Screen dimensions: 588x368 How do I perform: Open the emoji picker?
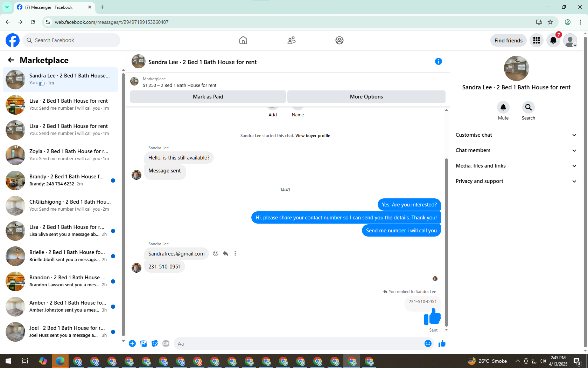(428, 343)
